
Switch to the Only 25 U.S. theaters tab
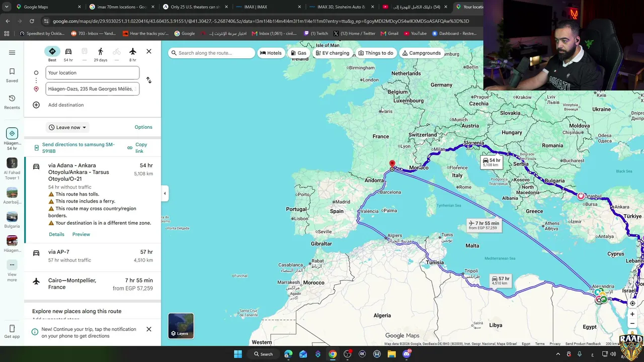[195, 7]
